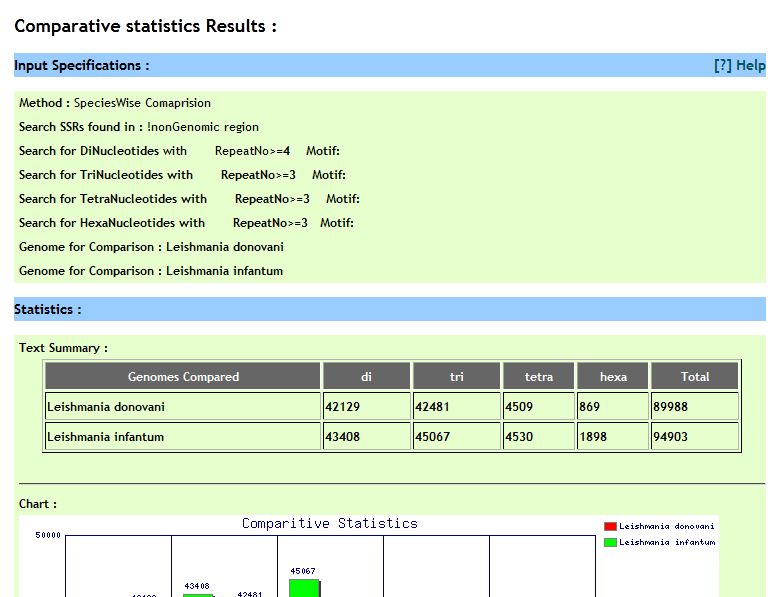Click the 'hexa' column header
Screen dimensions: 777x597
pos(613,377)
